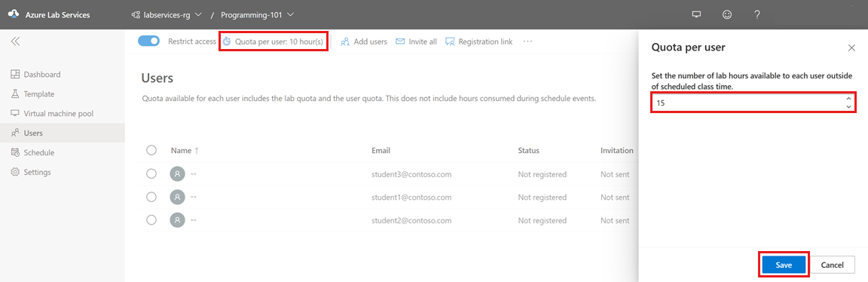
Task: Expand the Programming-101 lab dropdown
Action: tap(258, 14)
